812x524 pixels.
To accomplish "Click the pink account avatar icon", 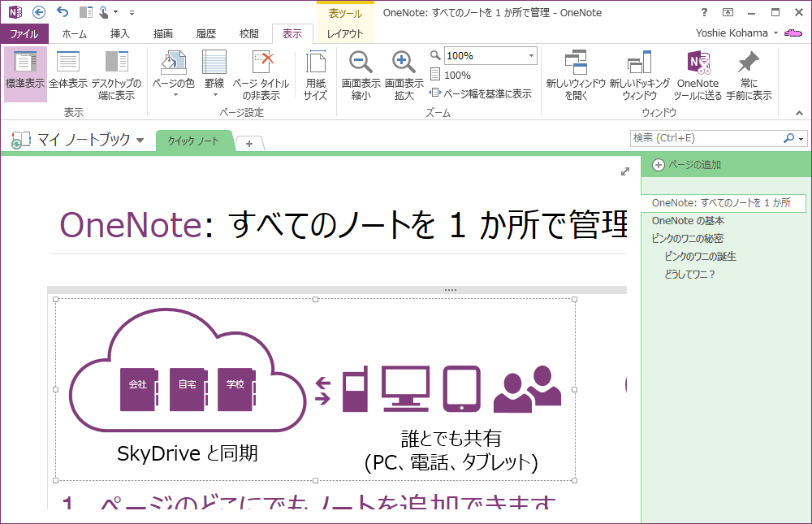I will coord(793,33).
